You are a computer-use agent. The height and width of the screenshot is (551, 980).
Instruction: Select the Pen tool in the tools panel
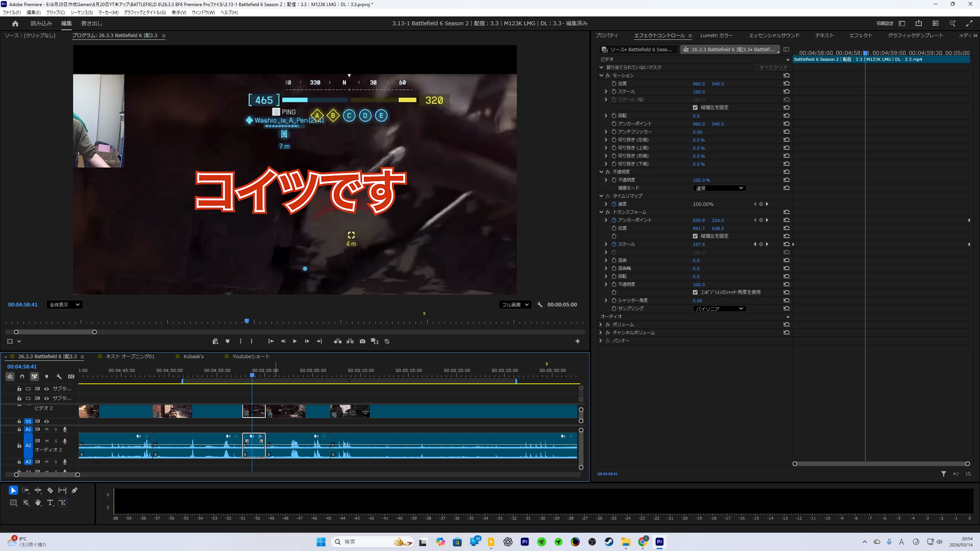coord(75,490)
